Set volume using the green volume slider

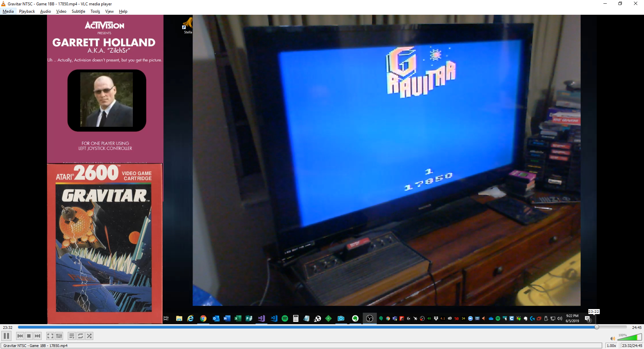point(629,338)
